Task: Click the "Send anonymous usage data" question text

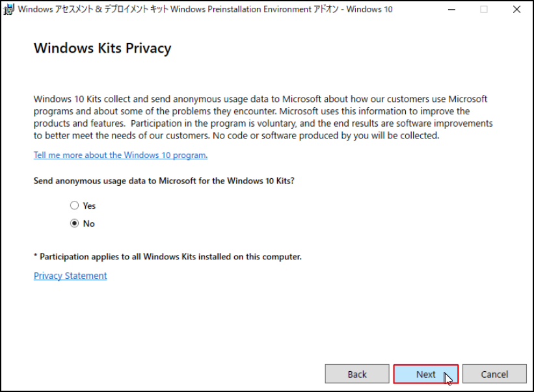Action: 164,181
